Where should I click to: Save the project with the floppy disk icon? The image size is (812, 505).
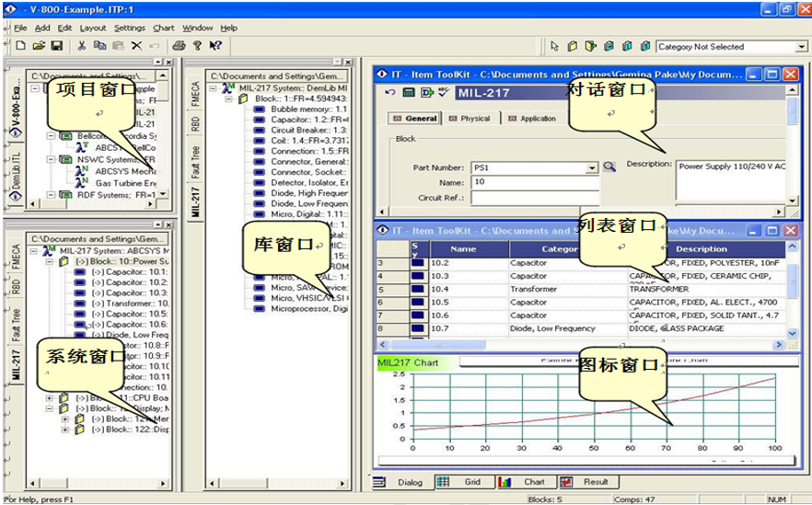coord(56,45)
